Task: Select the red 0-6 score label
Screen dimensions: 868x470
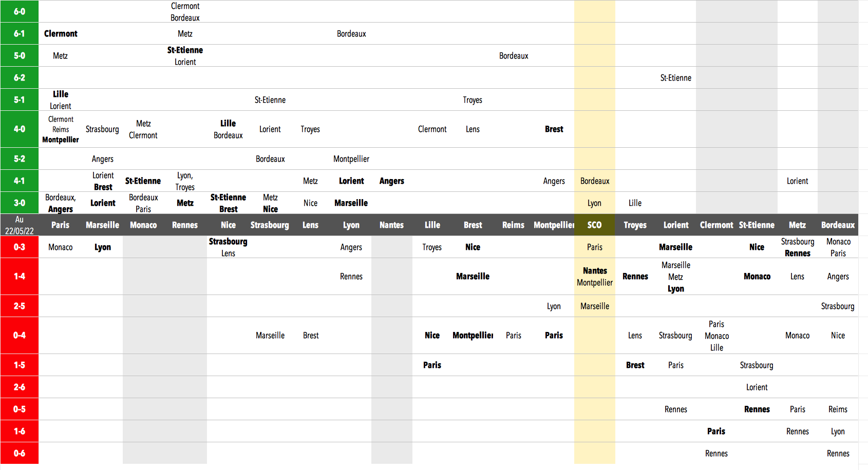Action: pyautogui.click(x=20, y=454)
